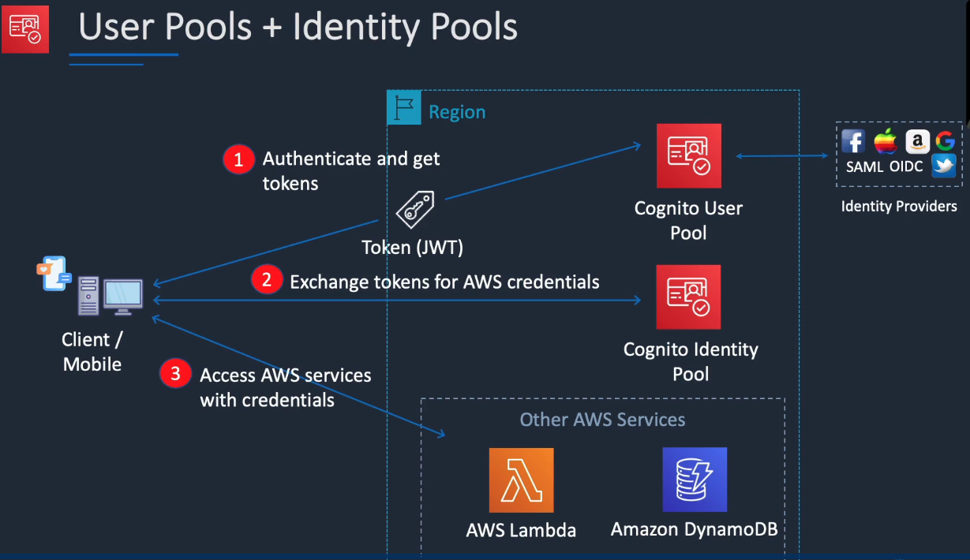
Task: Click the 'Client / Mobile' label
Action: click(x=92, y=352)
